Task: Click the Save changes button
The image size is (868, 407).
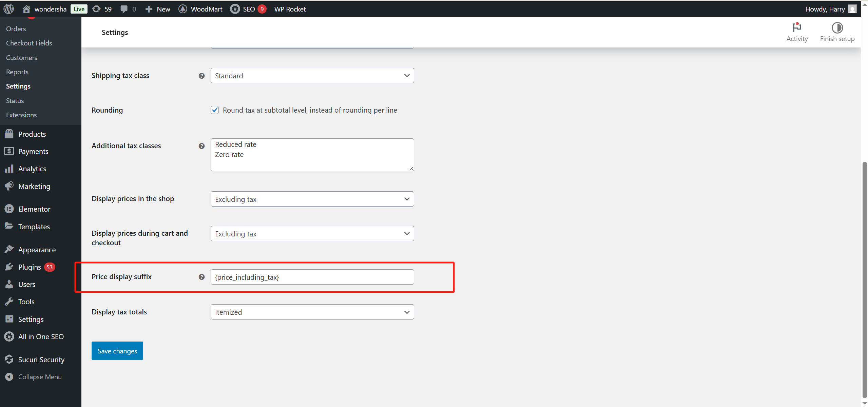Action: coord(117,351)
